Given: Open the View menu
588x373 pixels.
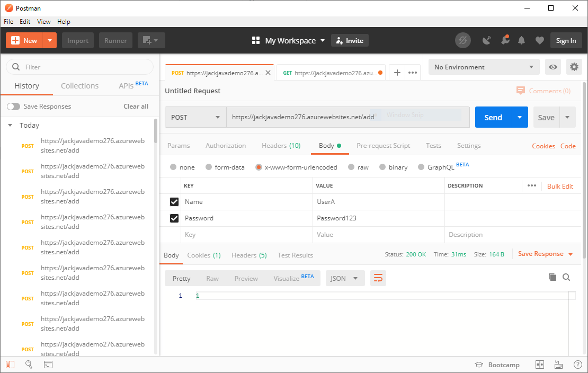Looking at the screenshot, I should (x=44, y=21).
